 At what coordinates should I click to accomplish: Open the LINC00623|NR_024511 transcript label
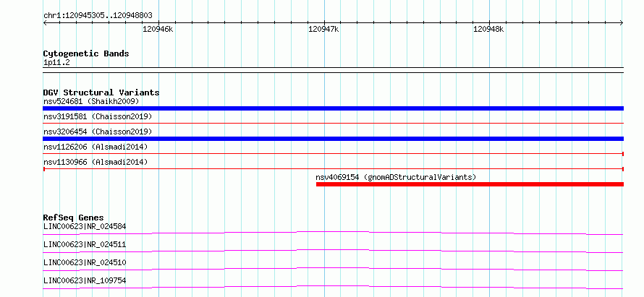point(85,244)
